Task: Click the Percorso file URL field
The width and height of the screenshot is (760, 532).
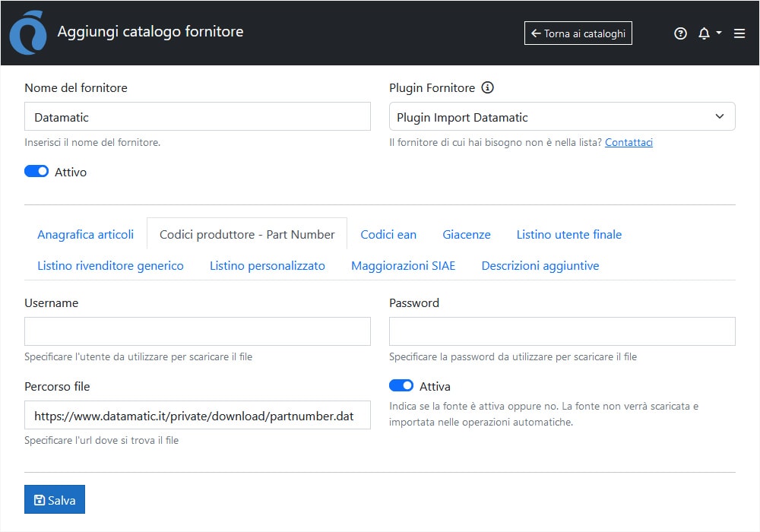Action: pos(197,415)
